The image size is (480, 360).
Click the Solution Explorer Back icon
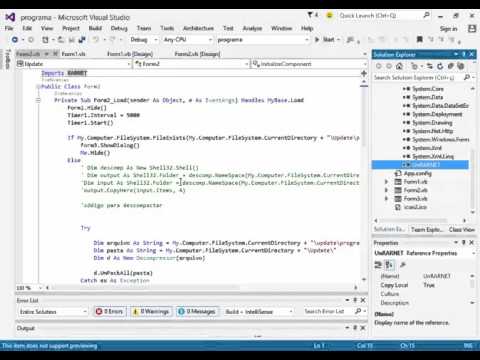pyautogui.click(x=379, y=66)
